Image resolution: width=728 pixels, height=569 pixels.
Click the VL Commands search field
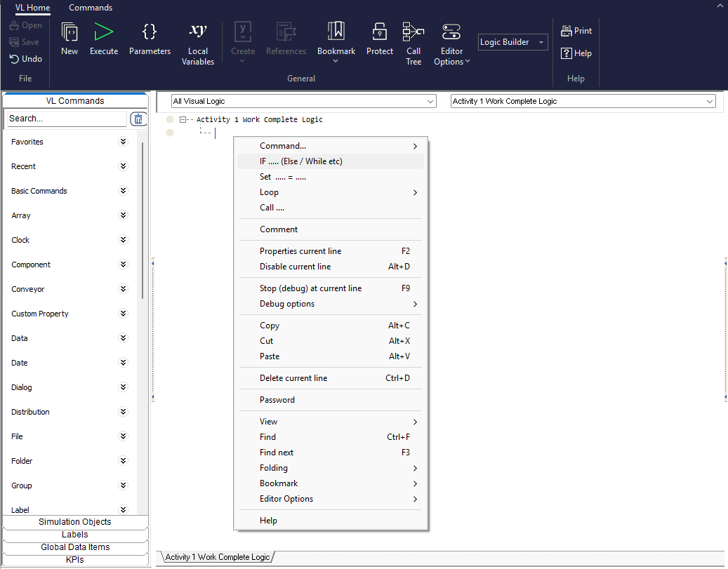coord(66,119)
